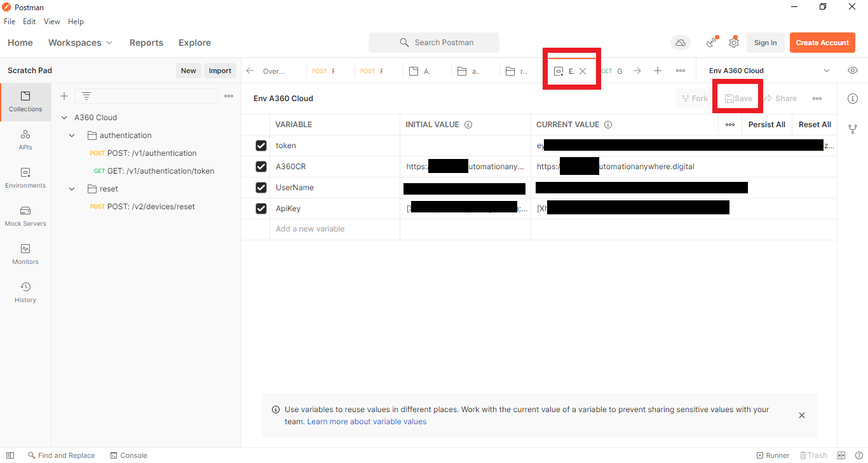Save the environment with the Save button
The width and height of the screenshot is (868, 463).
pyautogui.click(x=738, y=99)
